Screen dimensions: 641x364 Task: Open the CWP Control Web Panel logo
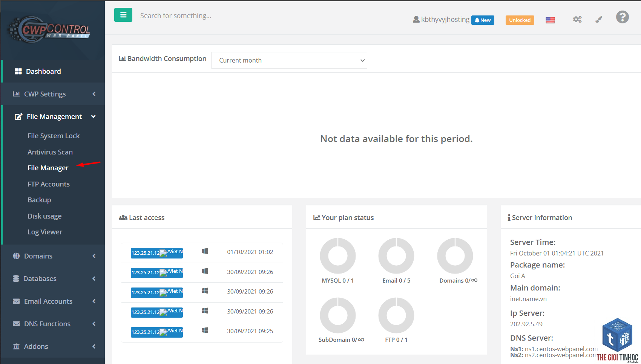(x=49, y=29)
